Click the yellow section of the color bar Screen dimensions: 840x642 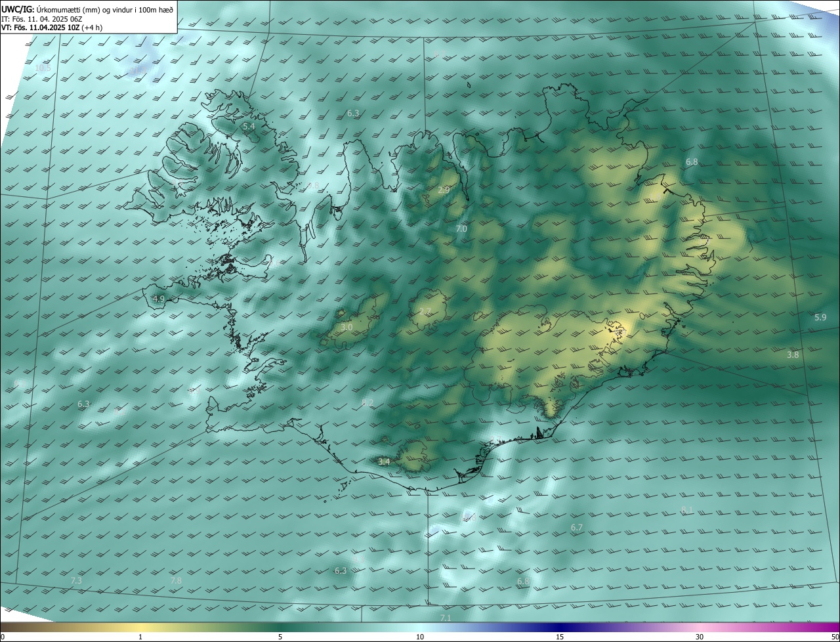click(140, 628)
